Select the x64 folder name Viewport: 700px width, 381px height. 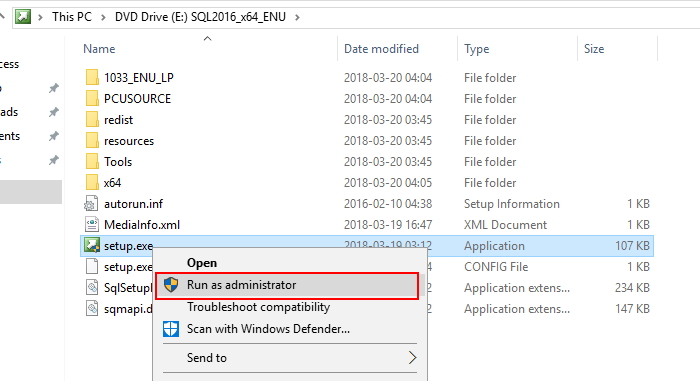pos(112,183)
